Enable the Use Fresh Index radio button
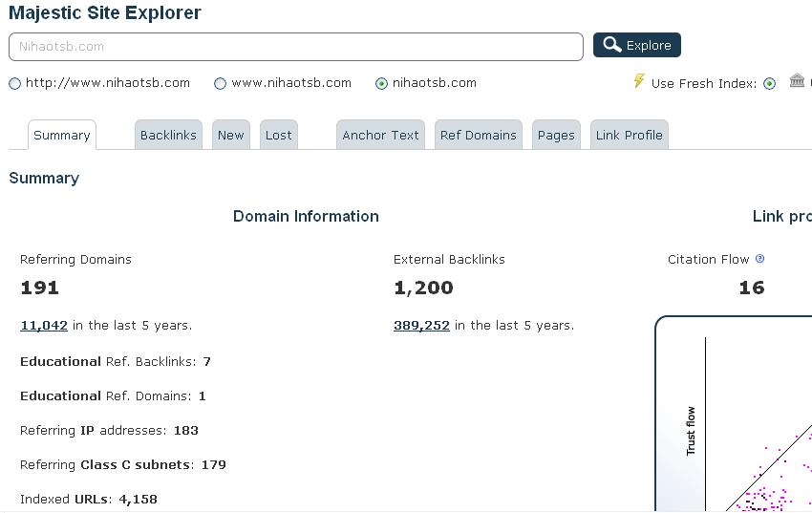Image resolution: width=812 pixels, height=513 pixels. (x=770, y=83)
